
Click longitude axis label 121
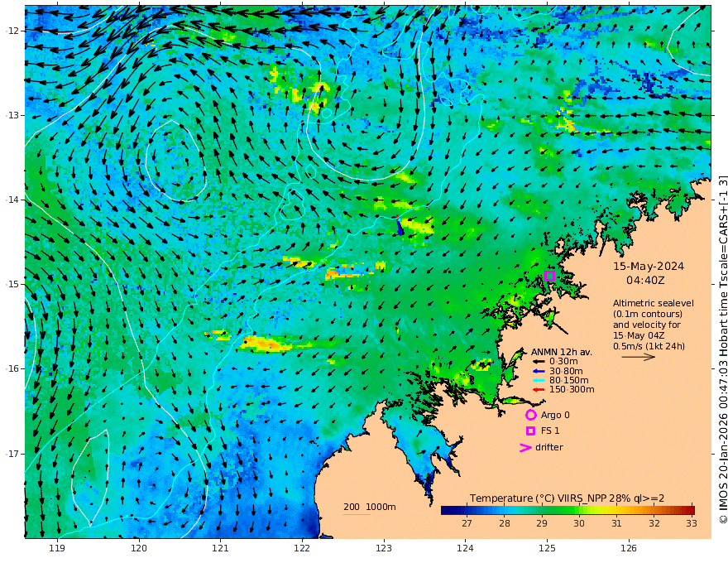220,548
